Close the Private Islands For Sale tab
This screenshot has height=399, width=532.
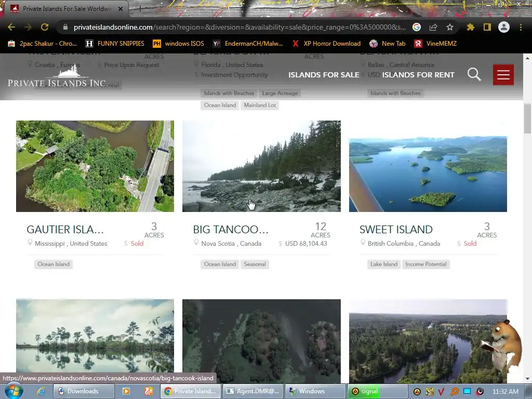click(121, 9)
